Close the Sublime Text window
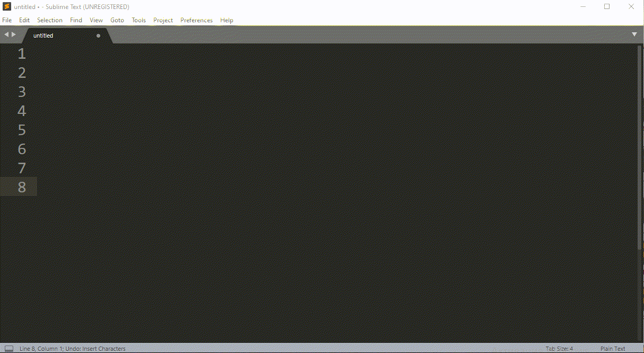 631,7
